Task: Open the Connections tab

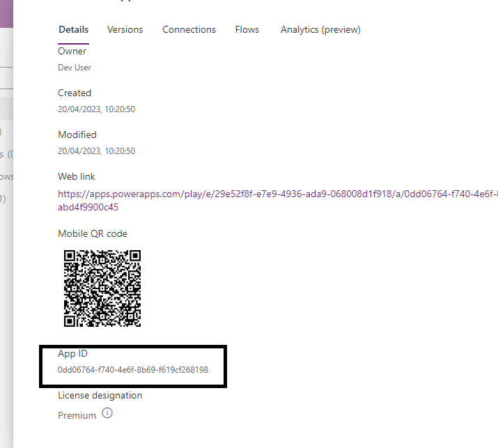Action: [189, 29]
